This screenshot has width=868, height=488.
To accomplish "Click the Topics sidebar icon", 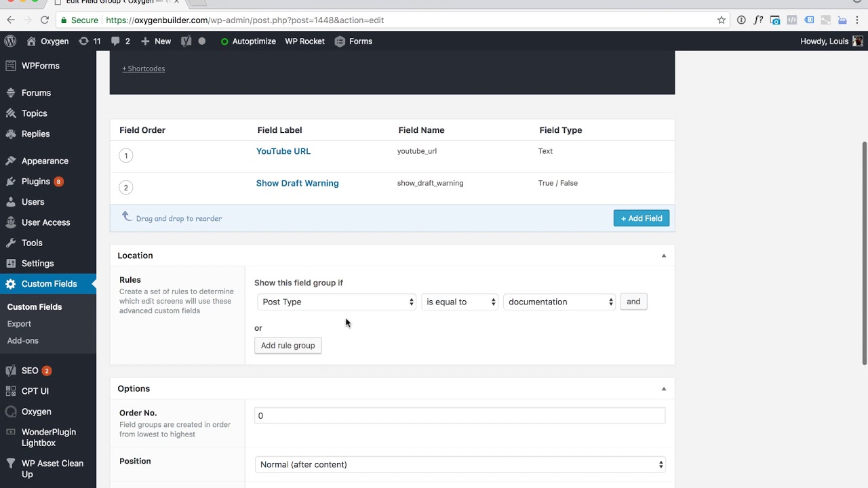I will [x=10, y=113].
